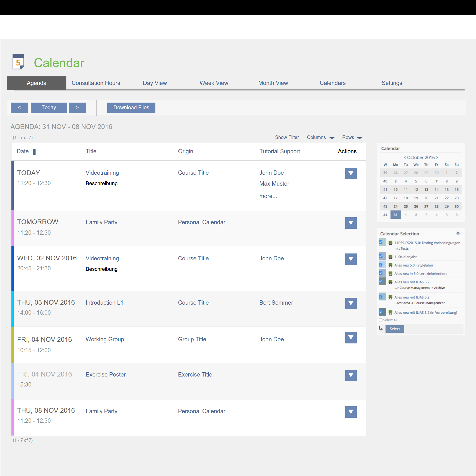Click the Show Filter link
The width and height of the screenshot is (476, 476).
[287, 138]
